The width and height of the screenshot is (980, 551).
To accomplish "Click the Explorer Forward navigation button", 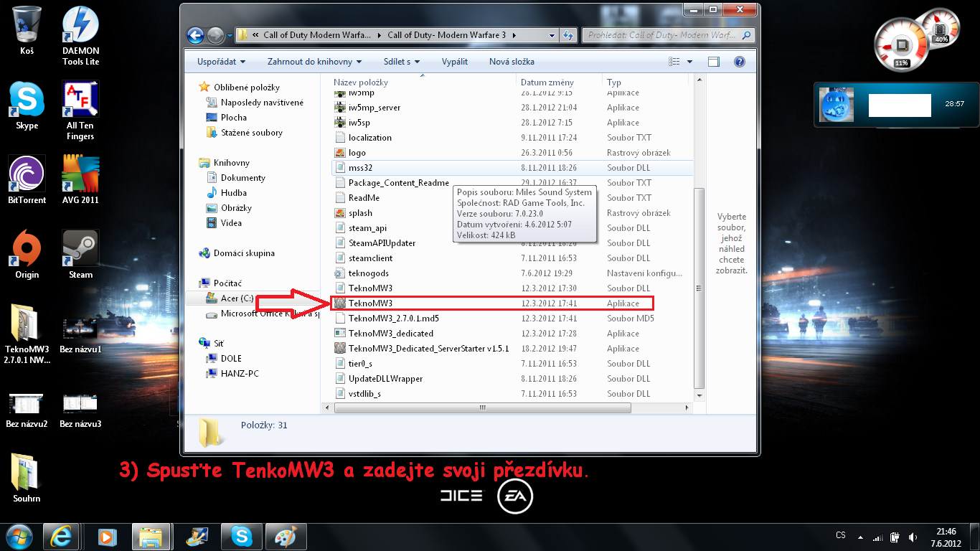I will 215,35.
